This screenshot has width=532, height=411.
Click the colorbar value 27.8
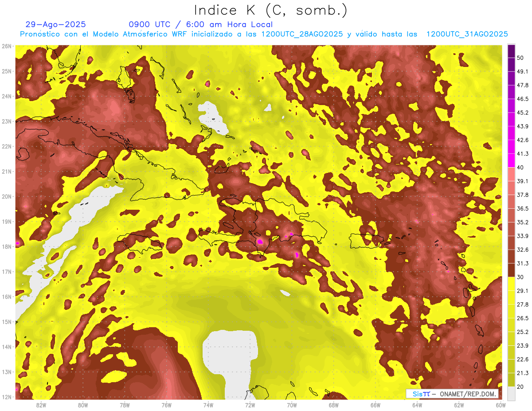(x=522, y=304)
